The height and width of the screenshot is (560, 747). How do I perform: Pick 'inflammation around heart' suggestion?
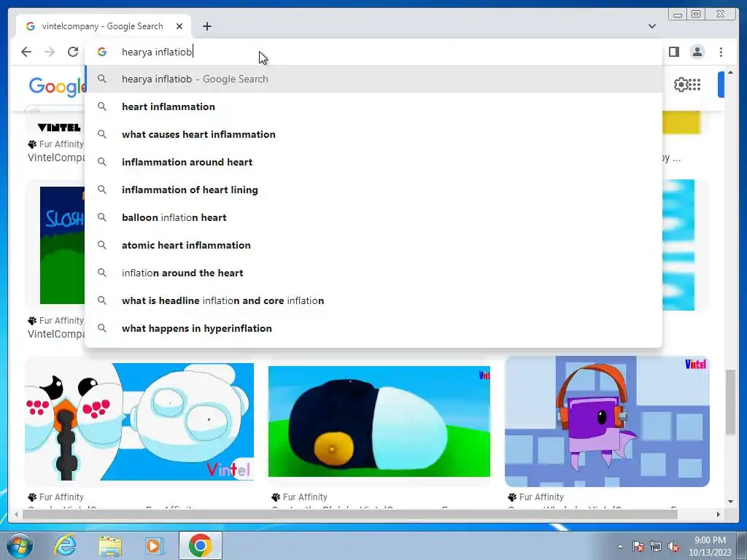point(373,162)
